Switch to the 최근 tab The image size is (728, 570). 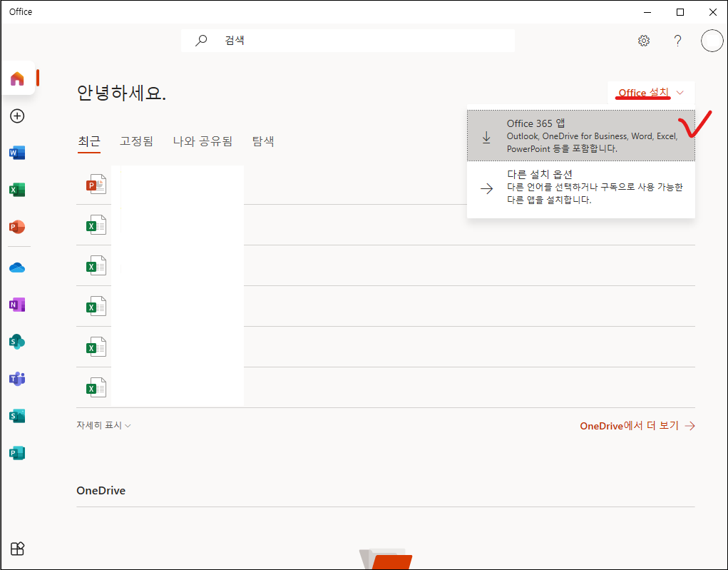(89, 141)
